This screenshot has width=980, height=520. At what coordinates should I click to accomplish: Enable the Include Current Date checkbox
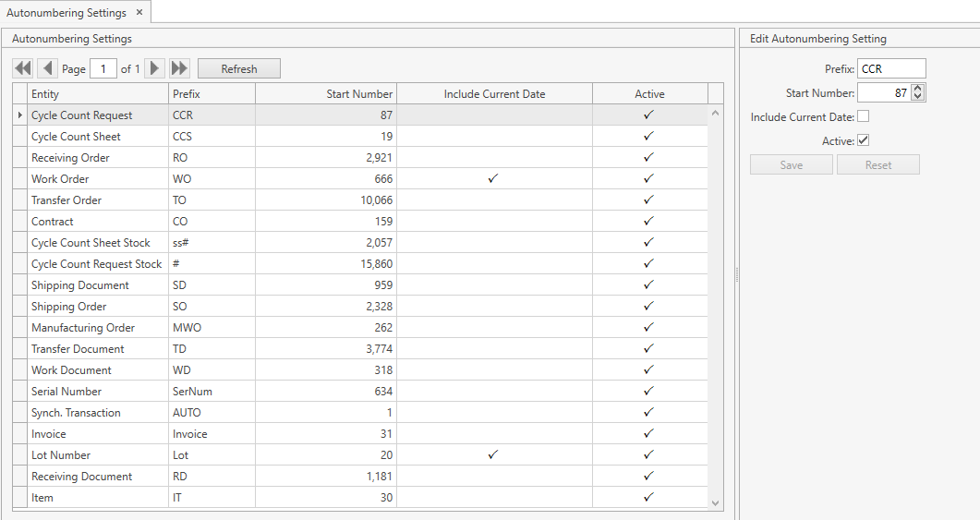pyautogui.click(x=864, y=116)
